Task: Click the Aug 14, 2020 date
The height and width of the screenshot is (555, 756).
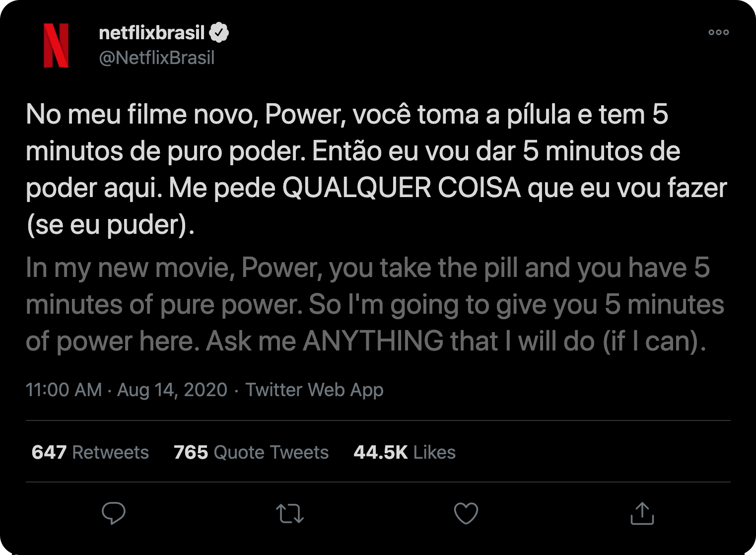Action: 172,390
